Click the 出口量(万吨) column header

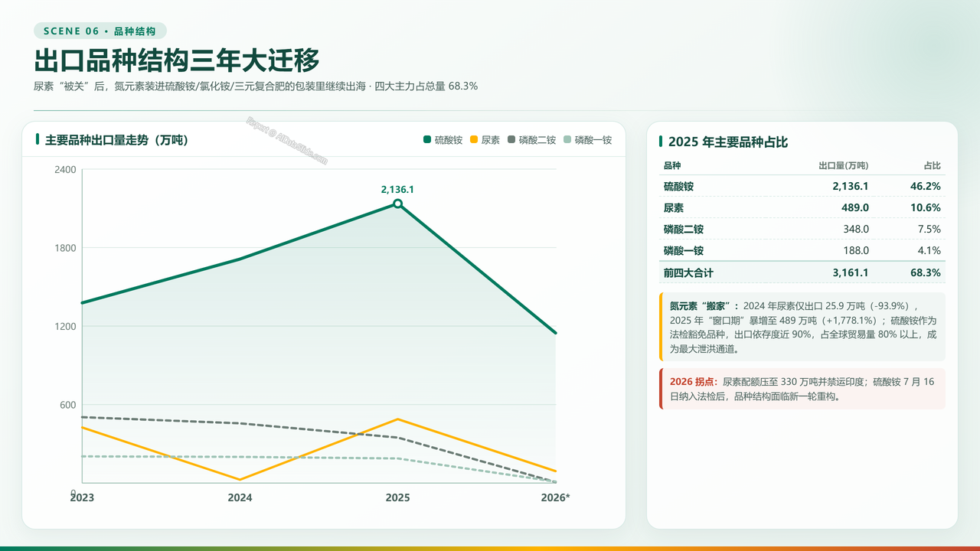(844, 165)
